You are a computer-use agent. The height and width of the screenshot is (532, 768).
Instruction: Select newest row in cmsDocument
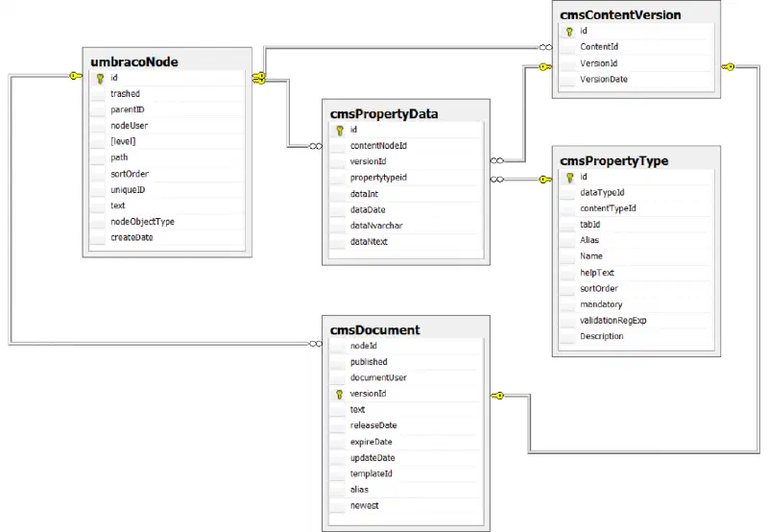coord(406,505)
